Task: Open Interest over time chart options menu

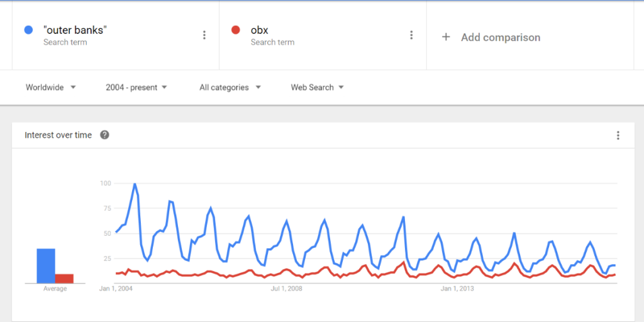Action: coord(618,135)
